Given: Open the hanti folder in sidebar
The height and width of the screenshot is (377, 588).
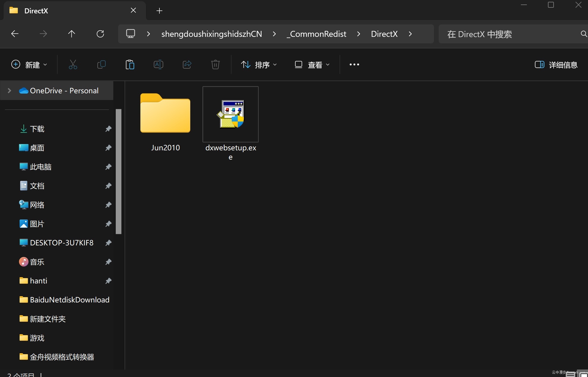Looking at the screenshot, I should (x=38, y=281).
